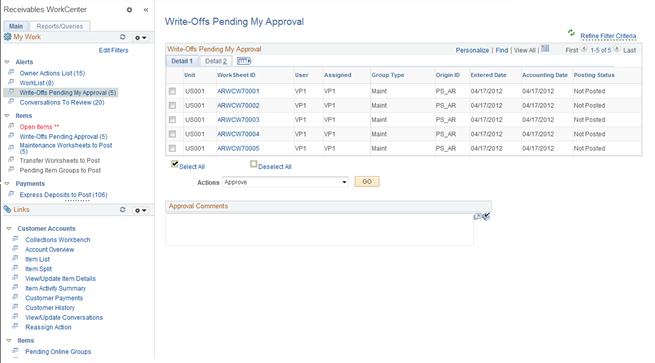Click the WorkSheet ID column header
655x363 pixels.
[236, 75]
